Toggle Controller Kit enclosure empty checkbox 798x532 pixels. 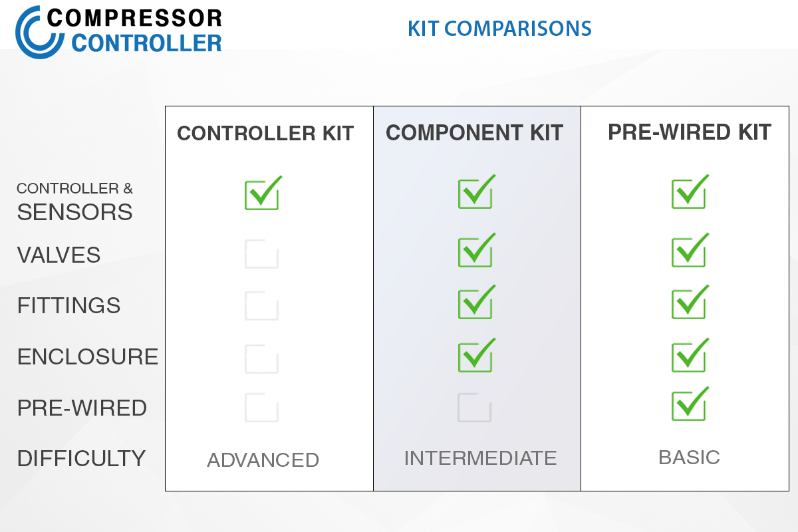pyautogui.click(x=261, y=358)
